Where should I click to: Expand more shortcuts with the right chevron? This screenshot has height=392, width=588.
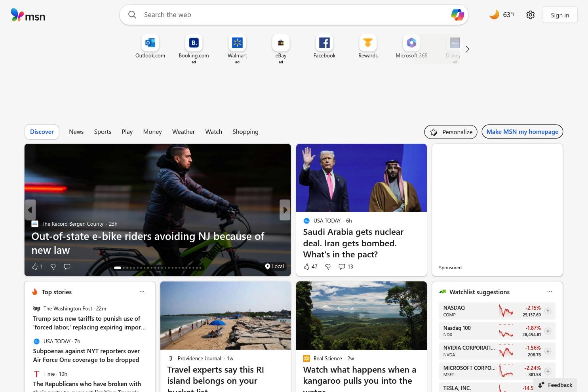tap(467, 49)
